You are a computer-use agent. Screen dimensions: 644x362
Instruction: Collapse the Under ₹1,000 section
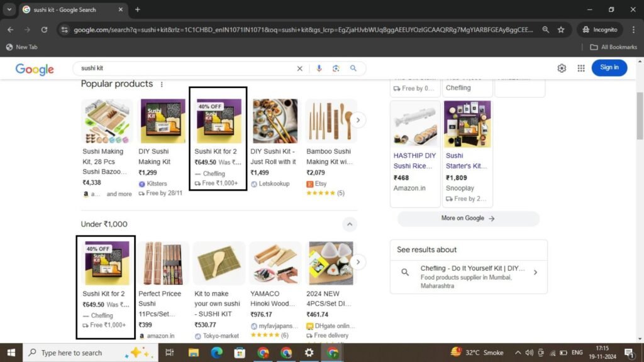pyautogui.click(x=350, y=224)
